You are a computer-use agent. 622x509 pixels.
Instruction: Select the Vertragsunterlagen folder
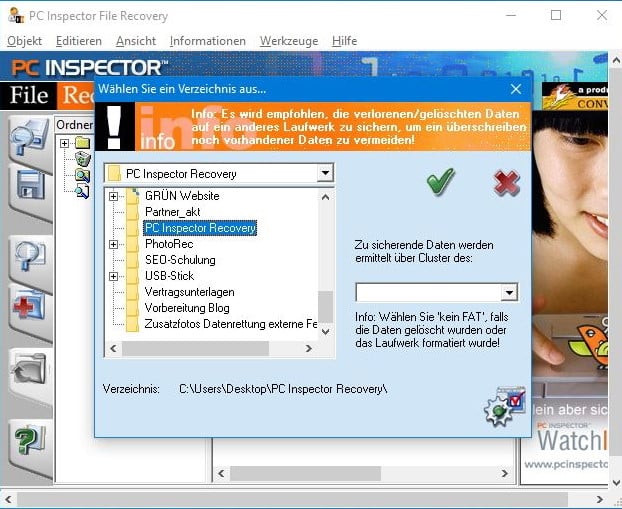189,292
